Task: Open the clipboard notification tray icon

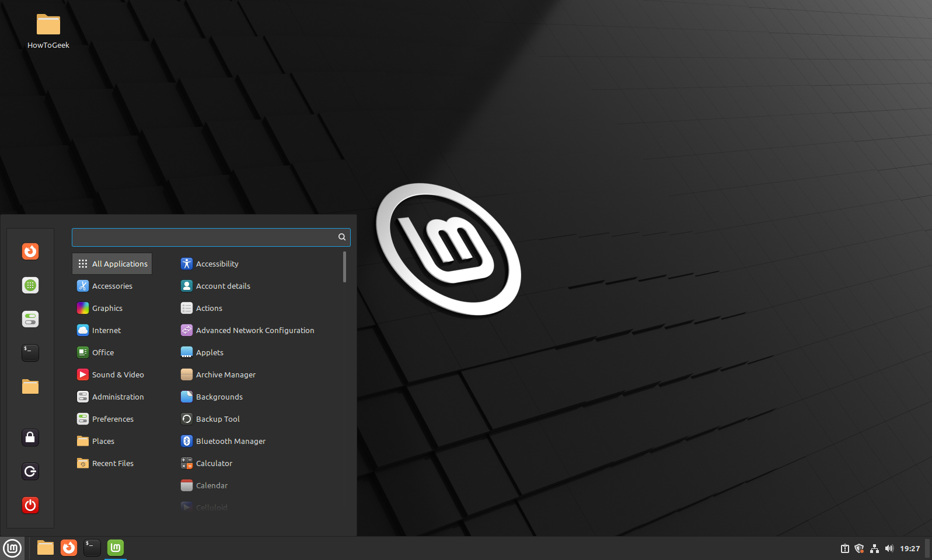Action: point(844,548)
